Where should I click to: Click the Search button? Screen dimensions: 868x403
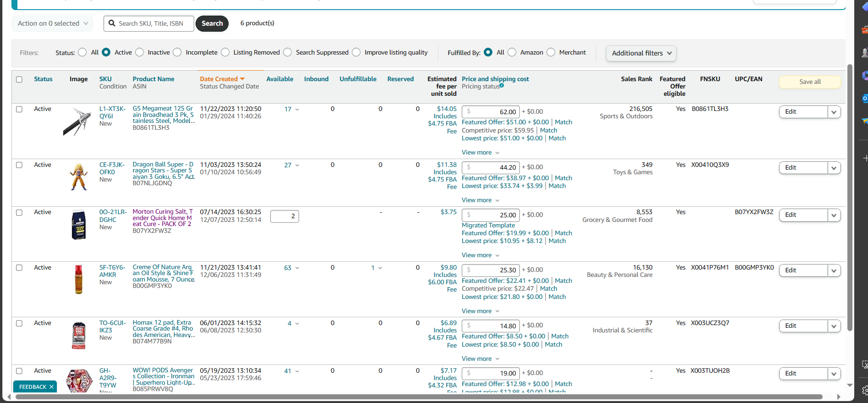(212, 23)
